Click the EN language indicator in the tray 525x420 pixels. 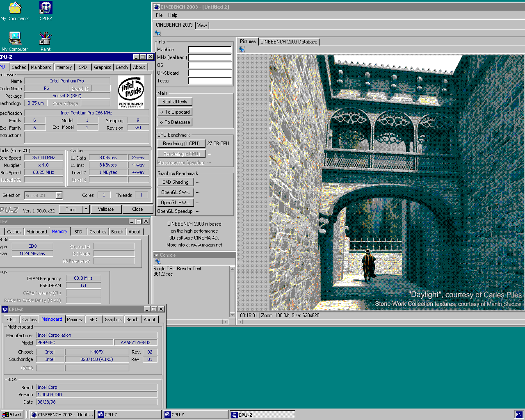click(519, 415)
